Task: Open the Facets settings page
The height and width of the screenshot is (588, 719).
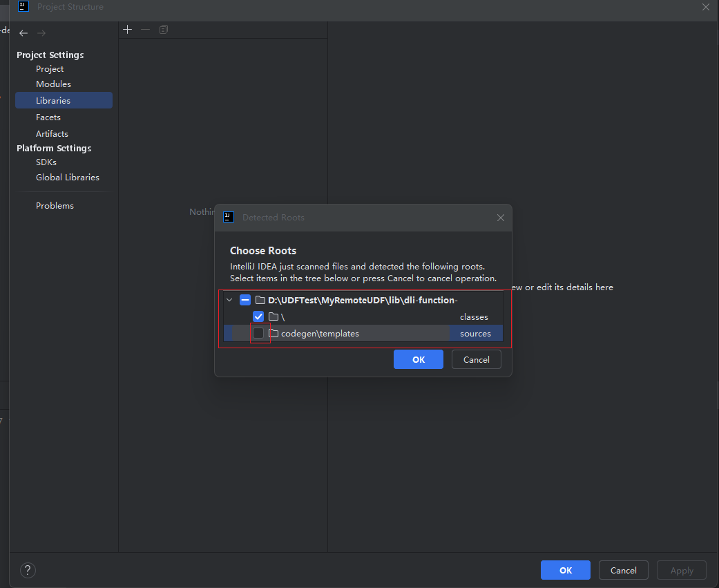Action: 48,117
